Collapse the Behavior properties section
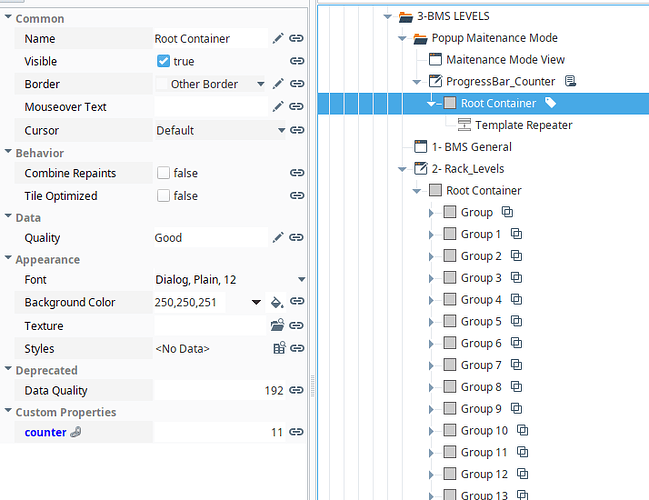This screenshot has width=649, height=500. click(8, 152)
